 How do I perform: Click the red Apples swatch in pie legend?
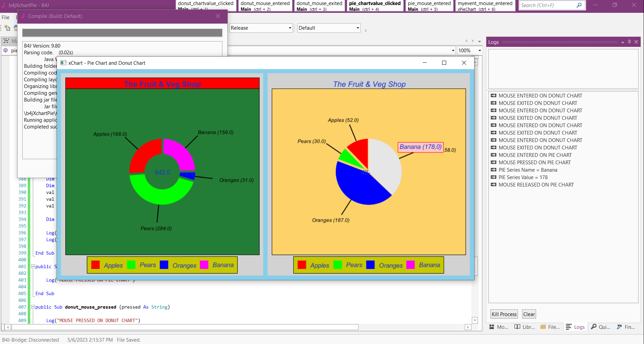pos(302,265)
